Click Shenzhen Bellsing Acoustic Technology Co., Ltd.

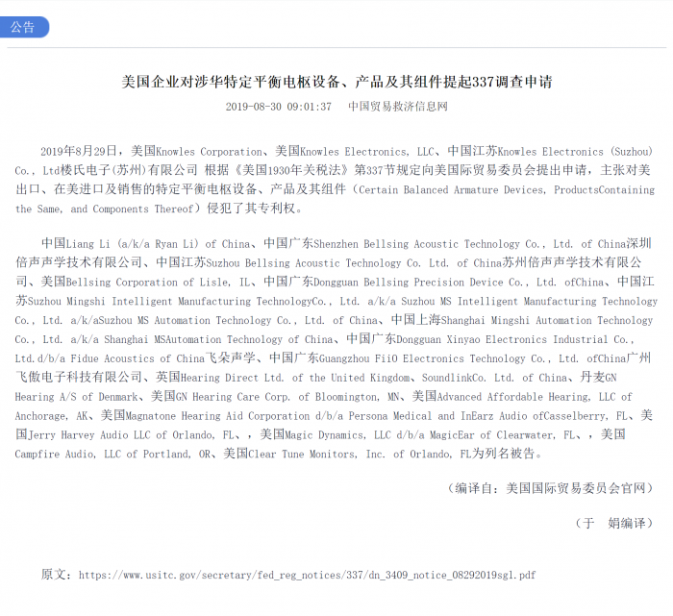pyautogui.click(x=443, y=244)
